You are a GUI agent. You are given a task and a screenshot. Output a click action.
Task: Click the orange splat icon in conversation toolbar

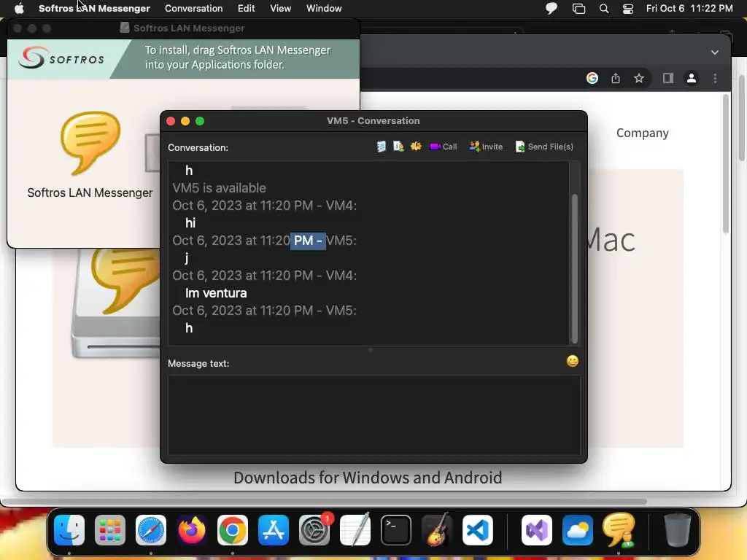click(416, 147)
